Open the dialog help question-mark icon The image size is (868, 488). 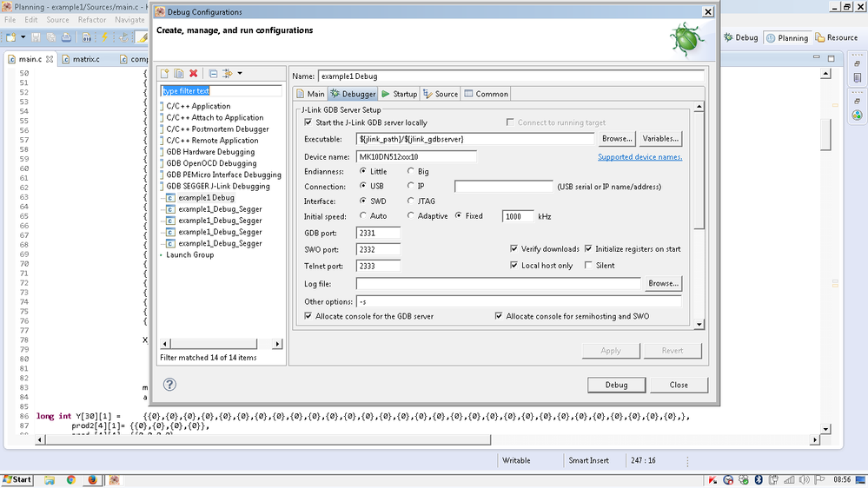pos(170,385)
